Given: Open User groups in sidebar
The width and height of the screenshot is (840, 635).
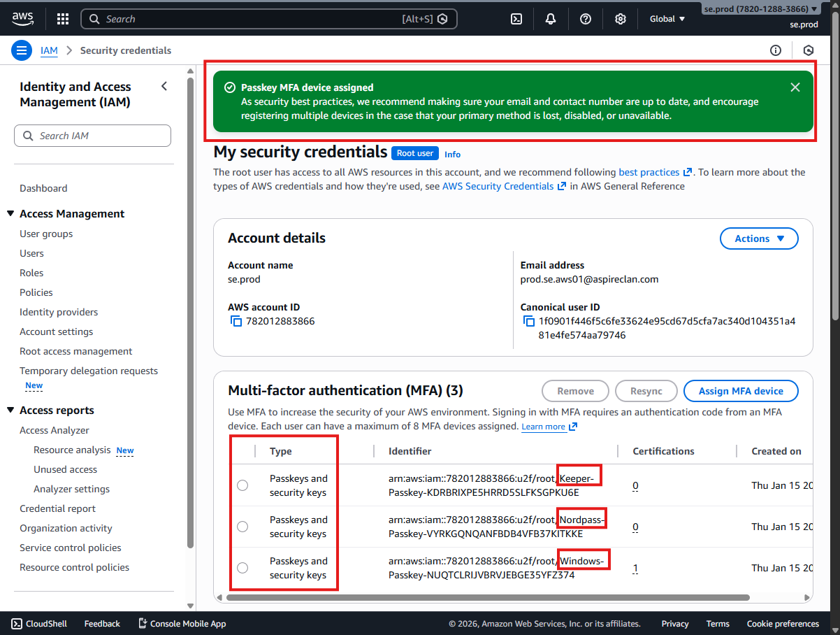Looking at the screenshot, I should click(46, 234).
